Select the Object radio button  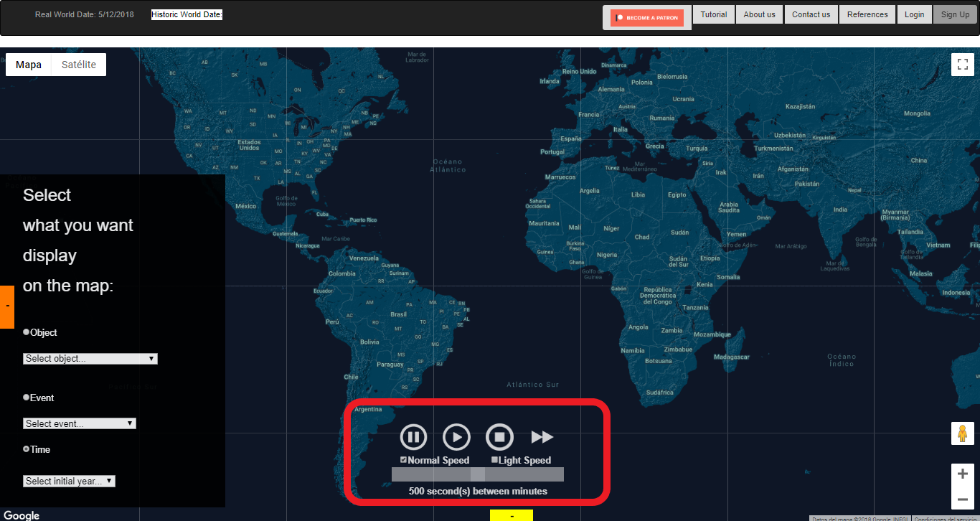tap(27, 332)
